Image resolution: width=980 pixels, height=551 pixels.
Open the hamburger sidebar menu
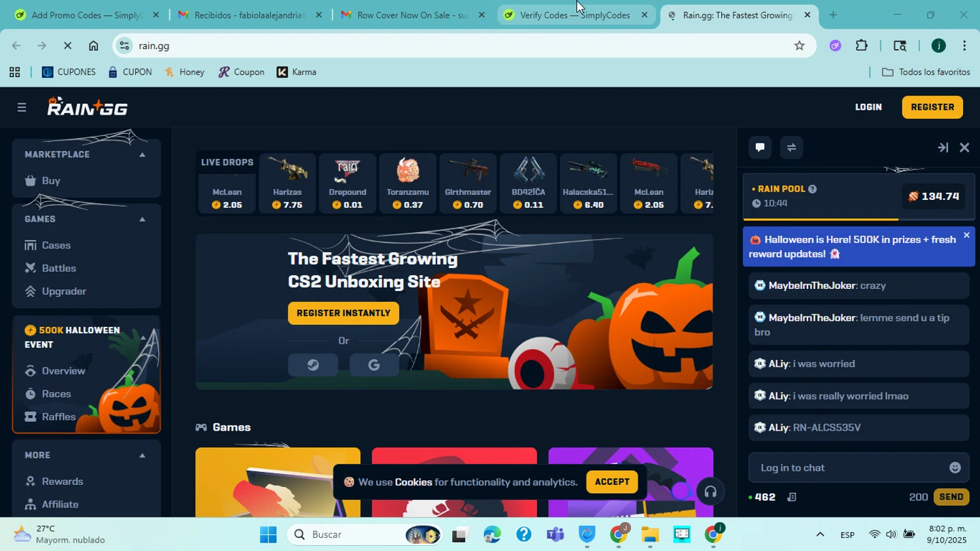(x=22, y=107)
